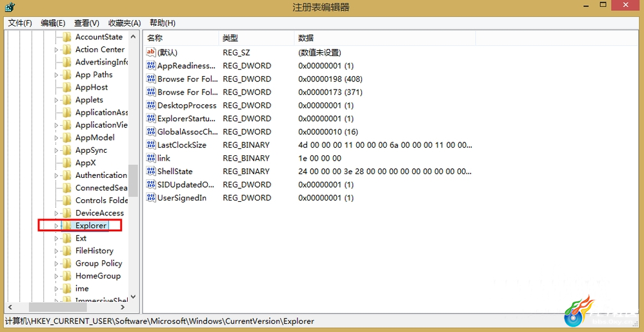Click the link data 1e 00 00 00
The height and width of the screenshot is (332, 644).
[x=319, y=158]
